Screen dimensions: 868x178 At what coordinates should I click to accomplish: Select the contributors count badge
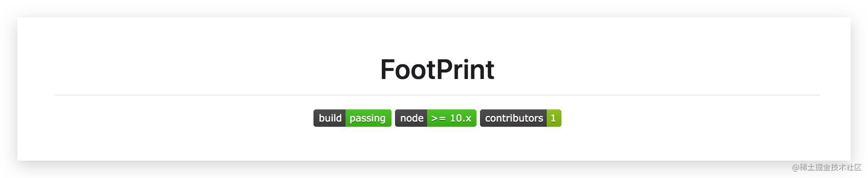(x=520, y=118)
